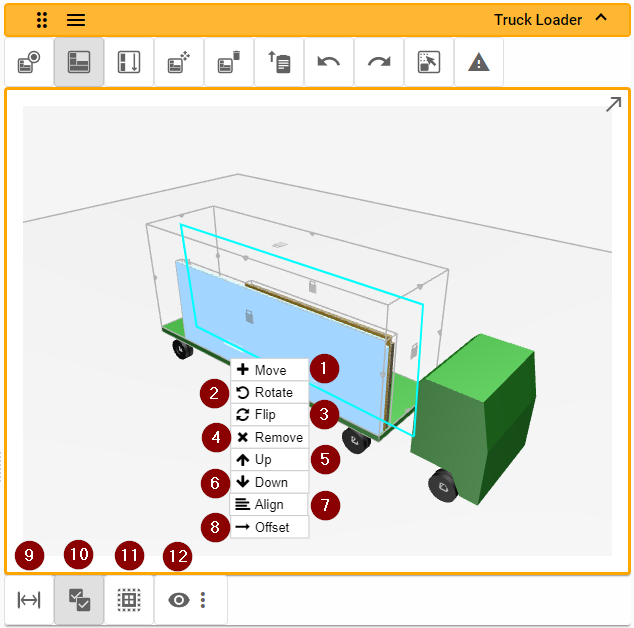Choose Flip from the context menu
Viewport: 634px width, 628px height.
click(269, 414)
